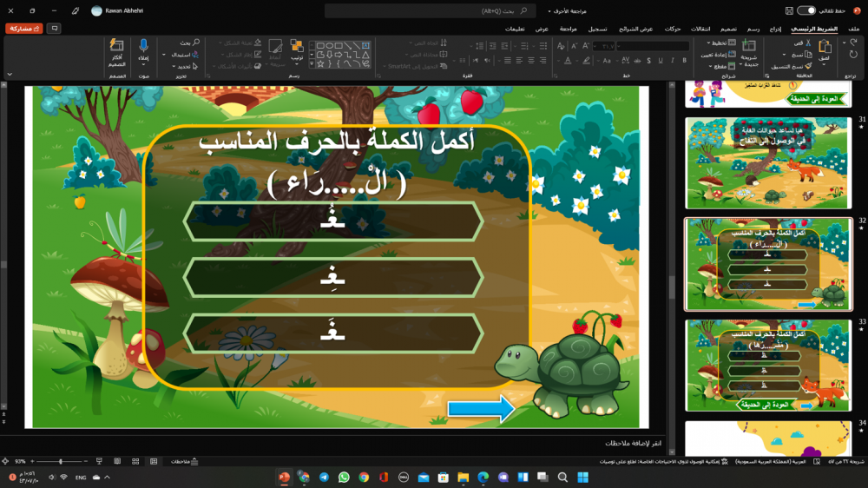Click the zoom slider handle

61,461
